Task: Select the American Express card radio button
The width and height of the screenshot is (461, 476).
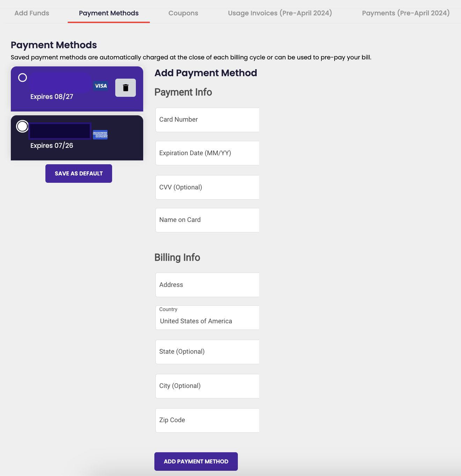Action: (x=22, y=126)
